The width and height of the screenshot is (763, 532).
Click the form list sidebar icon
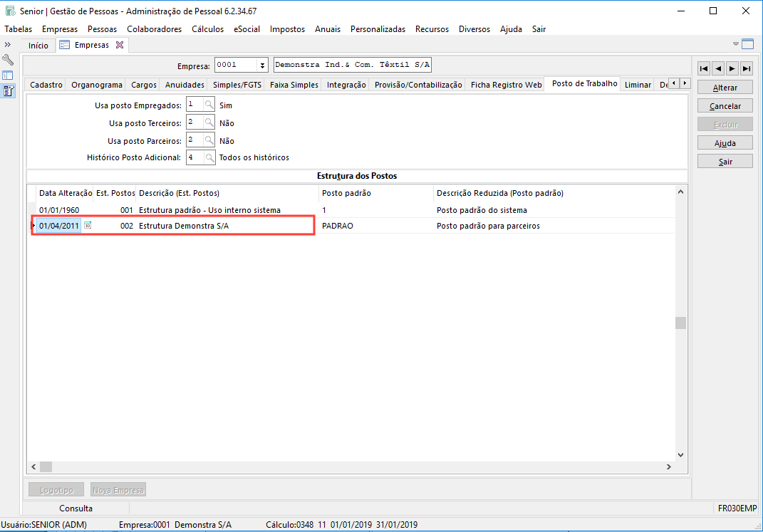[9, 91]
